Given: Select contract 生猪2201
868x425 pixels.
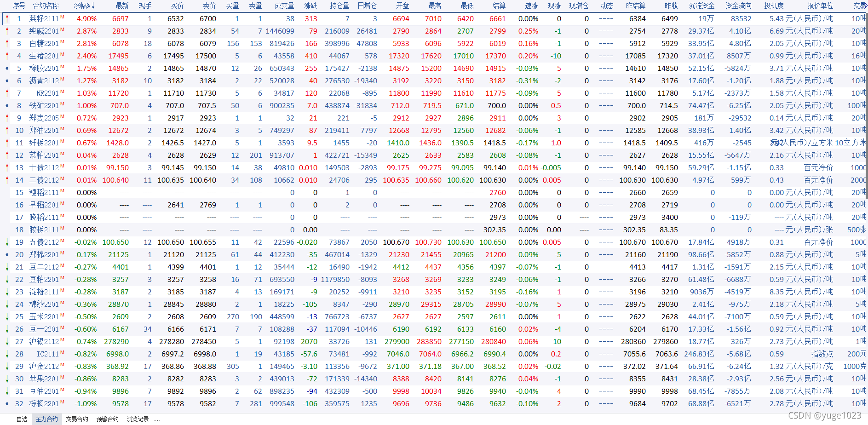Looking at the screenshot, I should [44, 56].
